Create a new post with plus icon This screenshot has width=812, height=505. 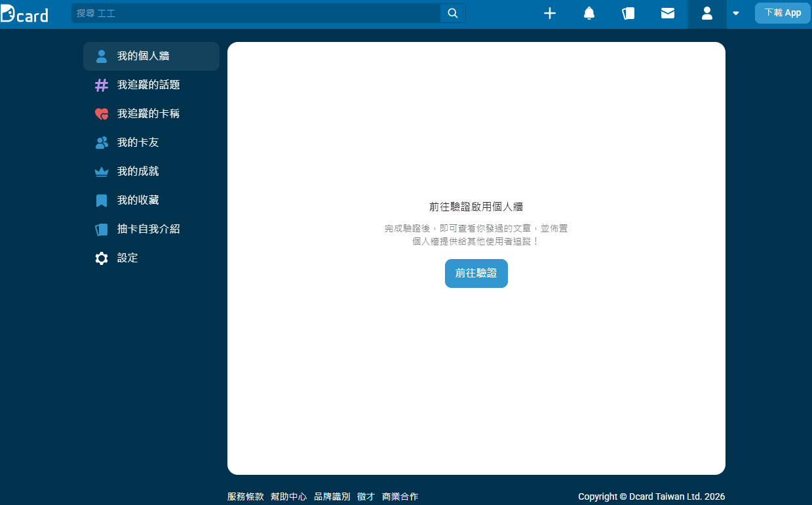click(550, 13)
